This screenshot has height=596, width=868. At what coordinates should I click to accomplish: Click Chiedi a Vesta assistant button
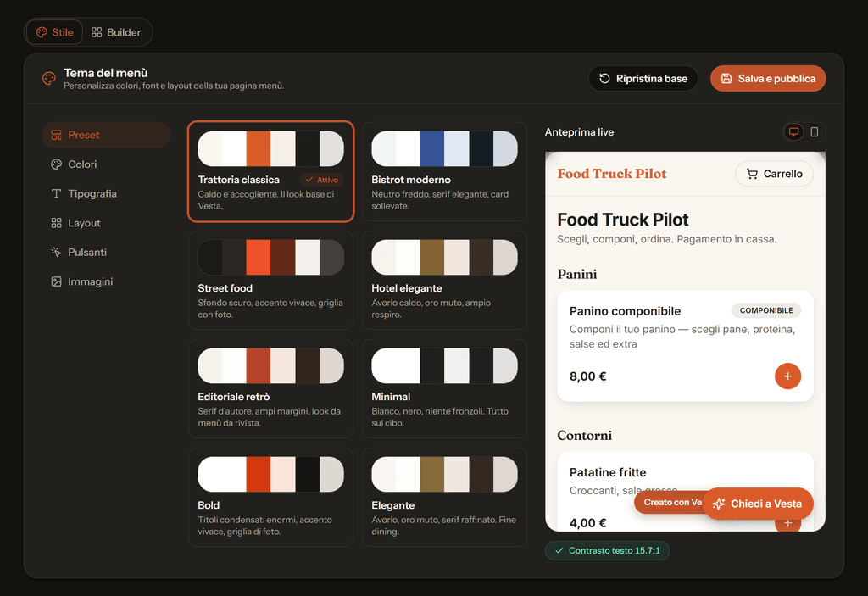pyautogui.click(x=758, y=504)
